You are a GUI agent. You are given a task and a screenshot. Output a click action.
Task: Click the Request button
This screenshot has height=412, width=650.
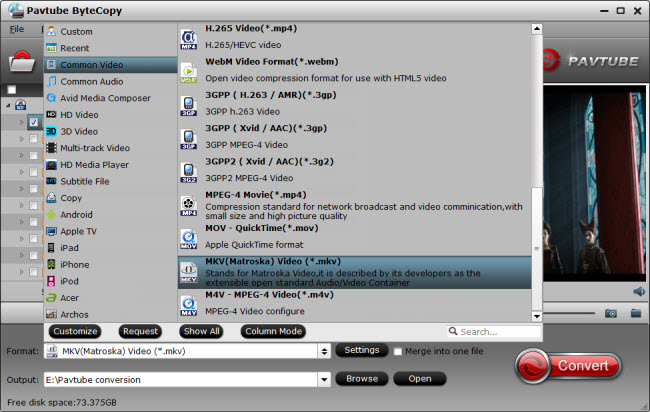point(140,331)
